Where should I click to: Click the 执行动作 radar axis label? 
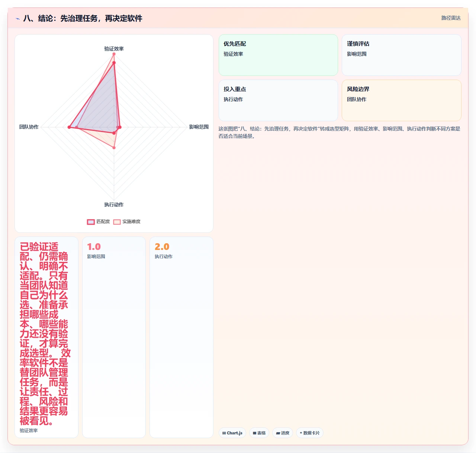[x=114, y=205]
